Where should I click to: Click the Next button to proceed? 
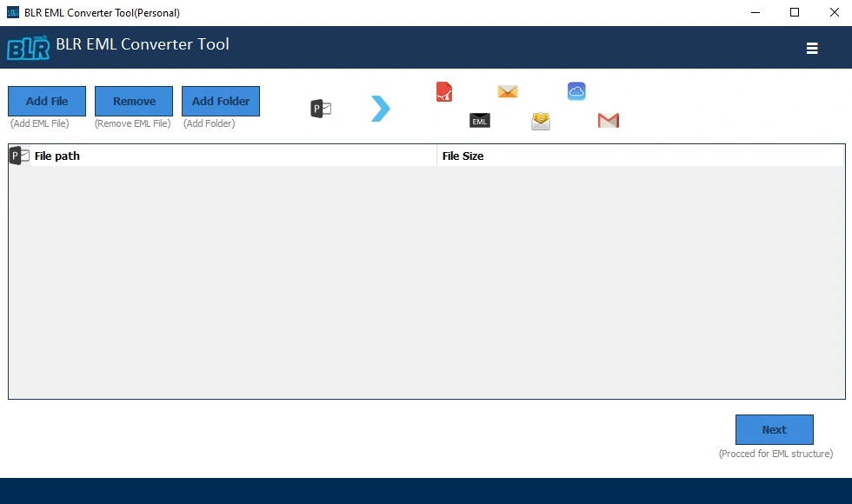pos(774,429)
